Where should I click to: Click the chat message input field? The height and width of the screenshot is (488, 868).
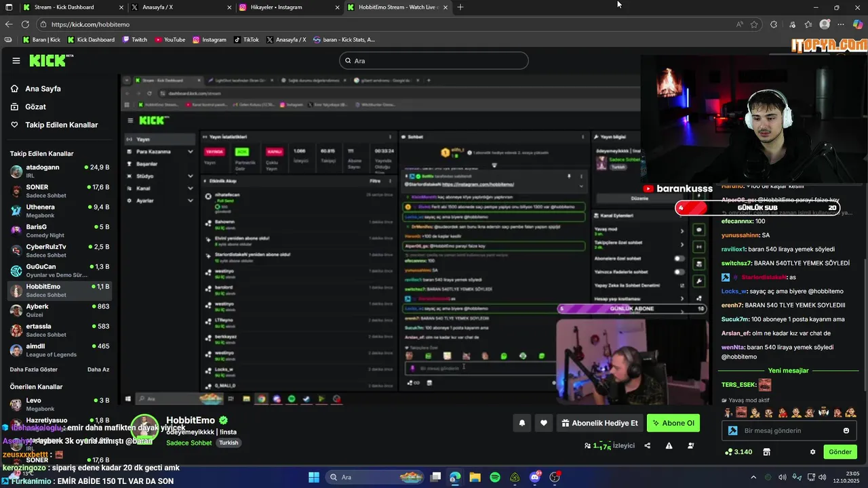790,430
